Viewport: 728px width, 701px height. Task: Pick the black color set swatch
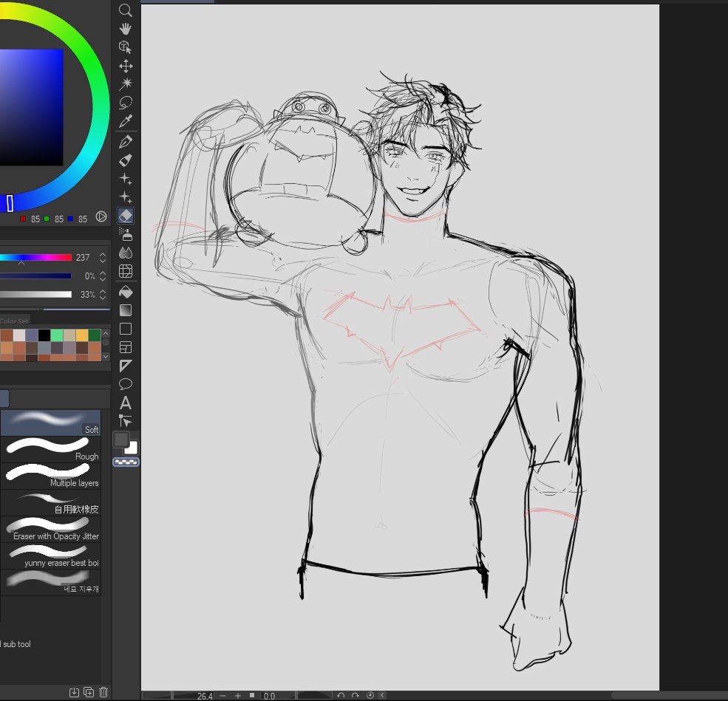click(x=44, y=335)
